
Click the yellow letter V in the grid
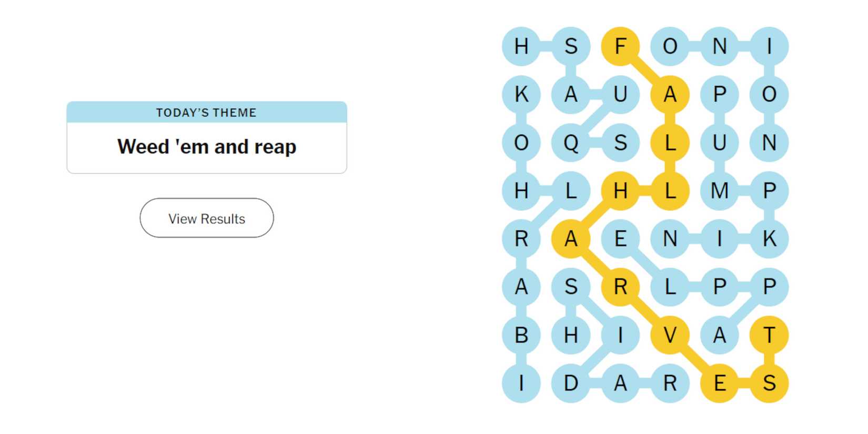pos(670,335)
